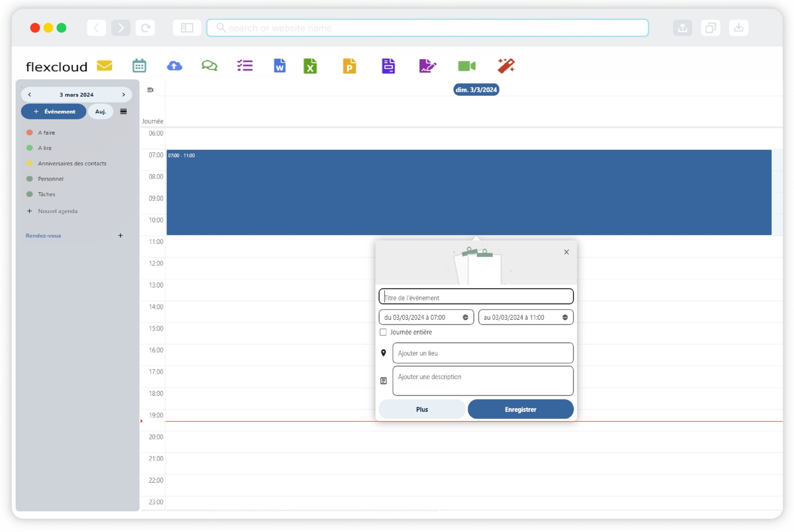Click the Enregistrer button
Viewport: 794px width, 532px height.
tap(520, 409)
